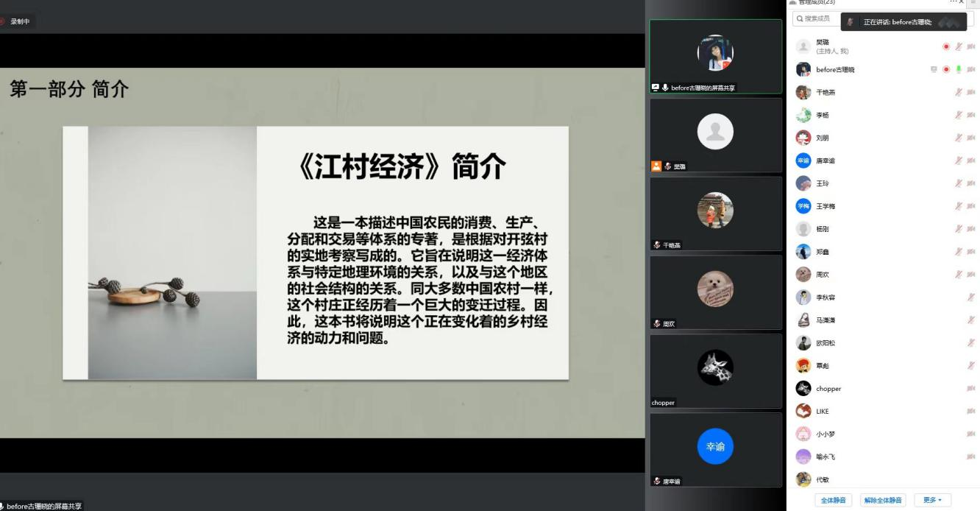This screenshot has width=980, height=511.
Task: Unmute 李秋容's microphone
Action: [971, 297]
